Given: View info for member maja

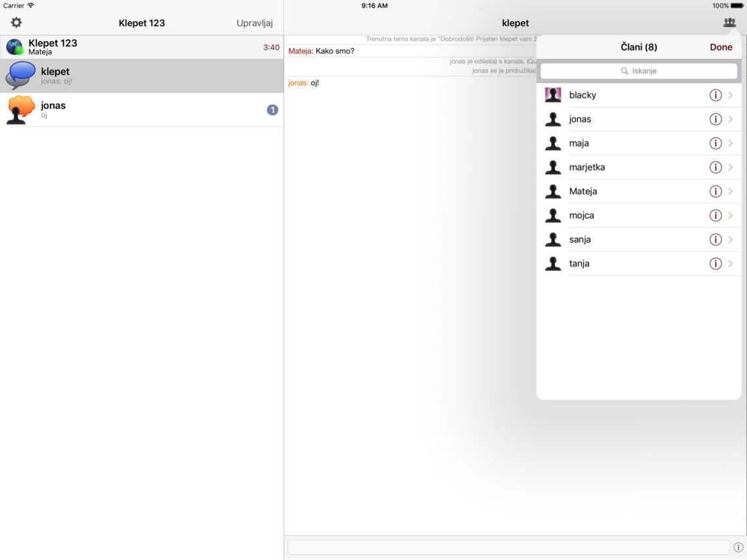Looking at the screenshot, I should [715, 143].
